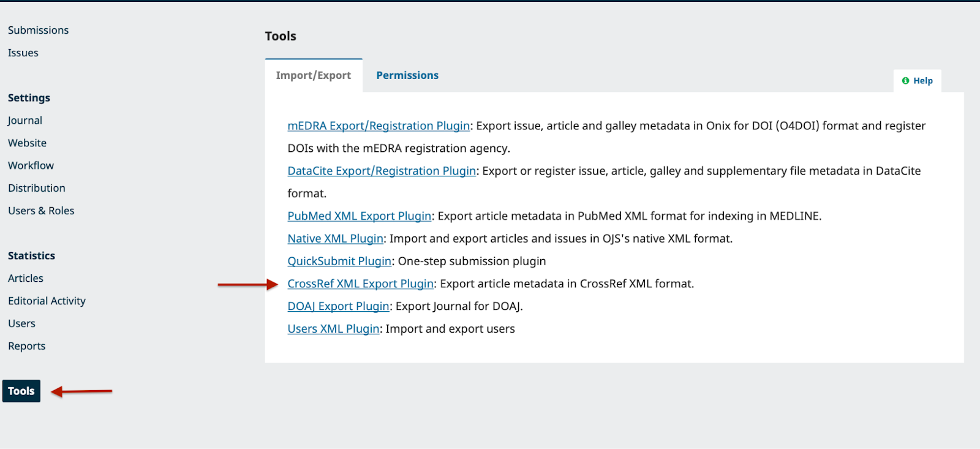Go to Submissions in sidebar
The image size is (980, 449).
click(x=38, y=30)
